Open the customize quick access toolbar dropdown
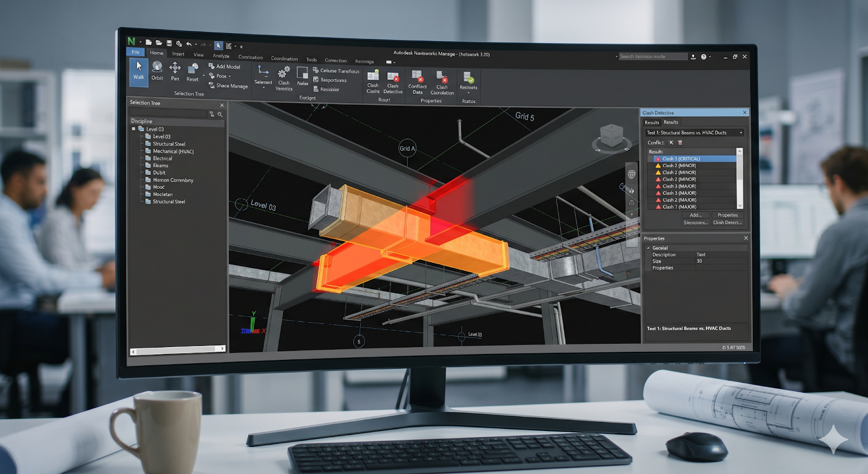 [241, 47]
